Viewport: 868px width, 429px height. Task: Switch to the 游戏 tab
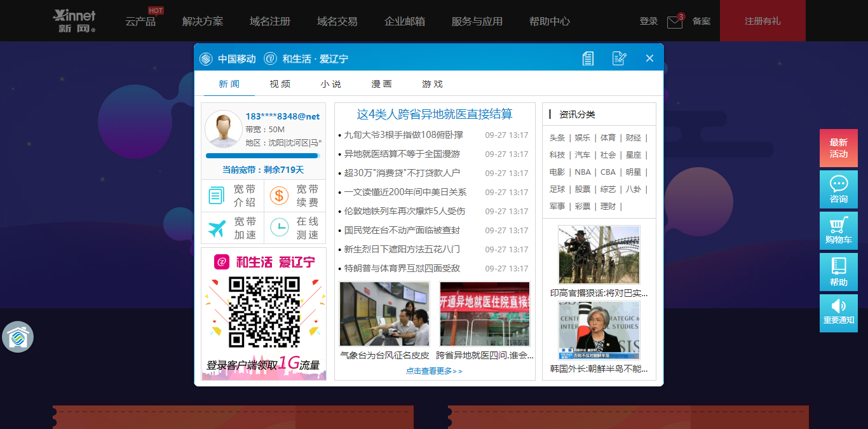[x=432, y=84]
